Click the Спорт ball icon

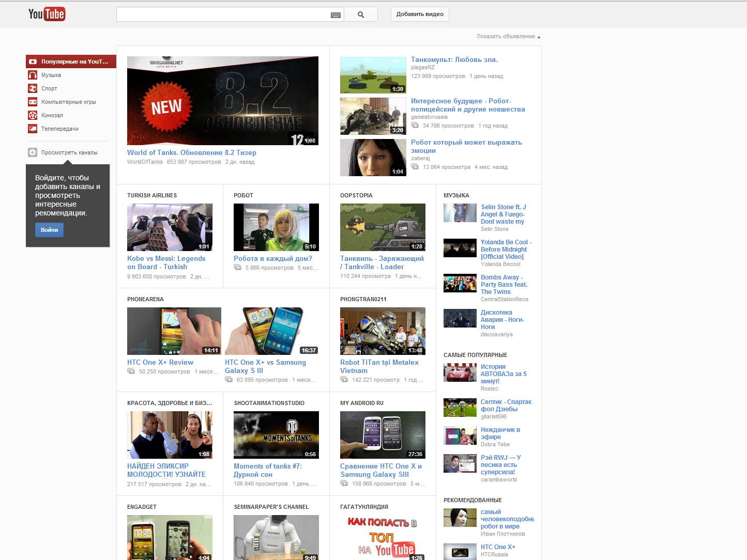coord(33,88)
